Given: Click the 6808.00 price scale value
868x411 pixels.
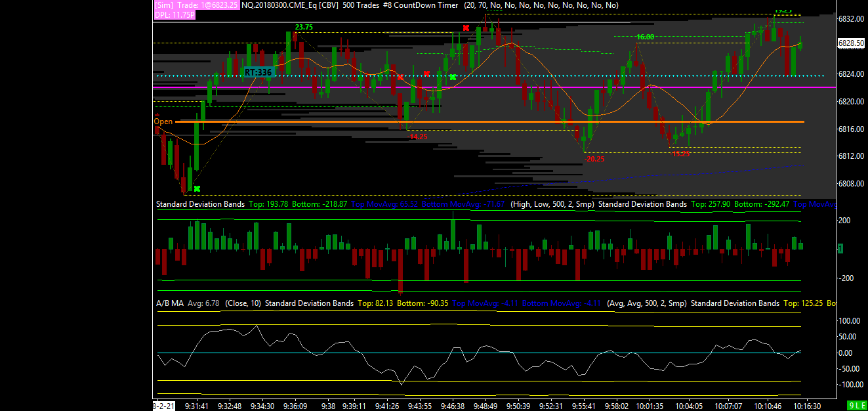Looking at the screenshot, I should click(x=850, y=184).
